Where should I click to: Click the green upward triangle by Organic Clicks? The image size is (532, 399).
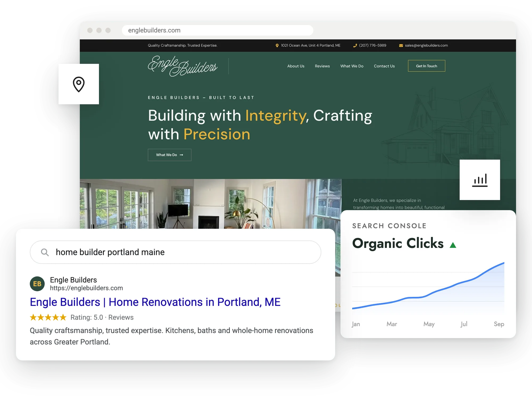tap(453, 245)
